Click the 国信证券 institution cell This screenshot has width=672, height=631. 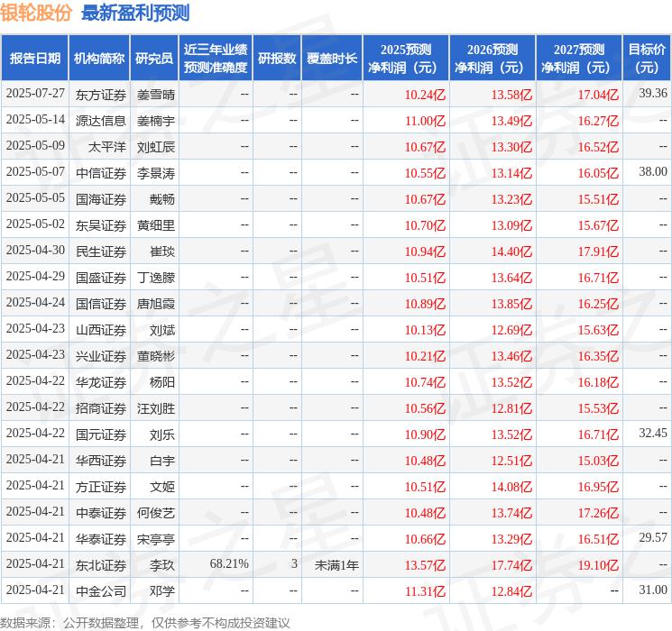pos(101,304)
